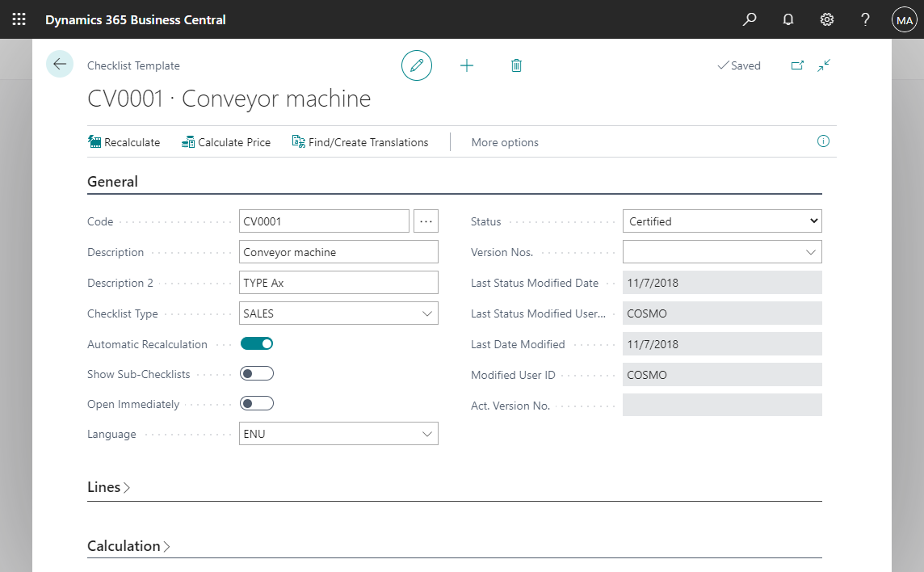Click Find/Create Translations action
The height and width of the screenshot is (572, 924).
pos(360,142)
